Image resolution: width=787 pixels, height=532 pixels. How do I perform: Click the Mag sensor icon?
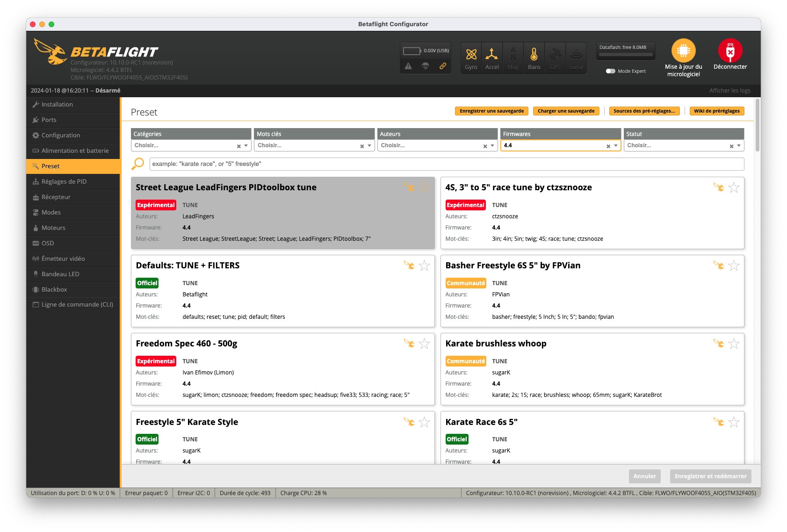click(x=513, y=55)
